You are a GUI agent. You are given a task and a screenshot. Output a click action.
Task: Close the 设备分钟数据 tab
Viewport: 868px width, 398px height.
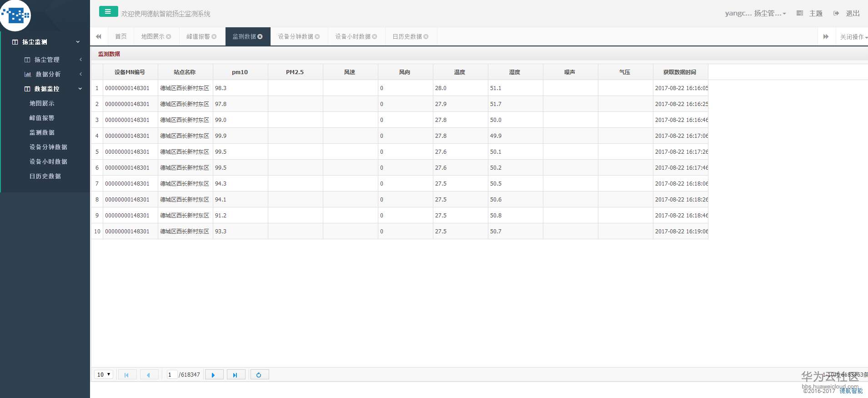(317, 37)
